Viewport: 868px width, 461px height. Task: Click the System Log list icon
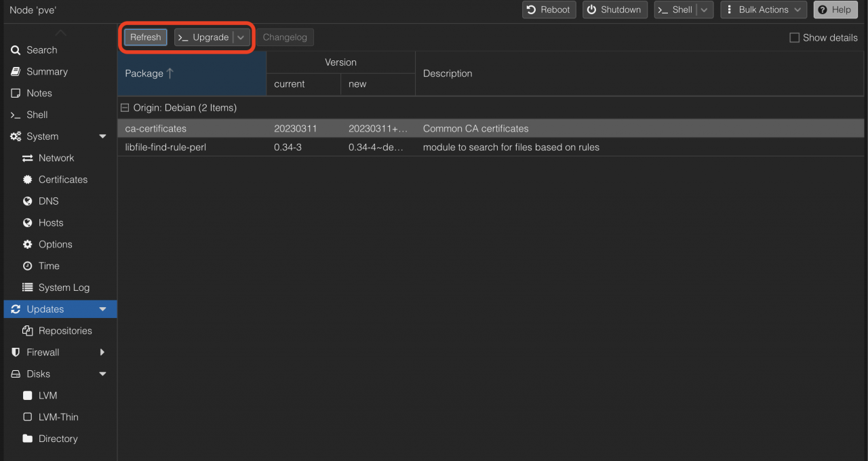click(x=28, y=287)
